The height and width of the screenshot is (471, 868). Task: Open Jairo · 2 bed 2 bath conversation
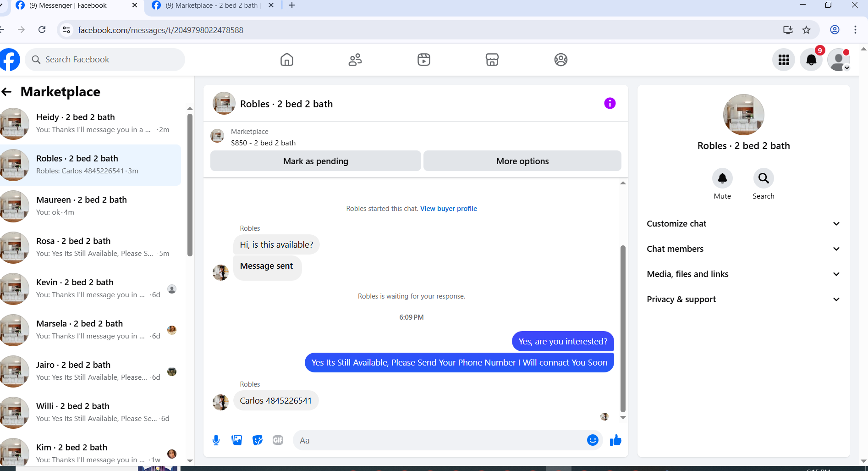tap(90, 371)
